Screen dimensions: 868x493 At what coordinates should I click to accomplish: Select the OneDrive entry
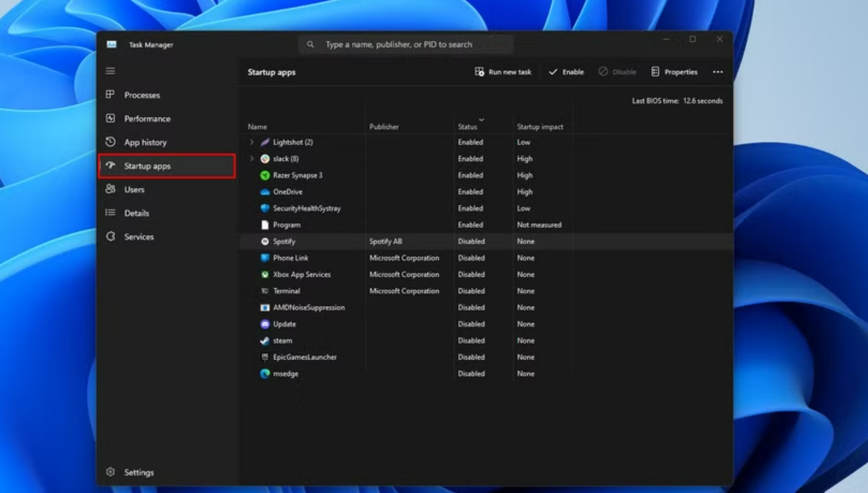pyautogui.click(x=288, y=192)
